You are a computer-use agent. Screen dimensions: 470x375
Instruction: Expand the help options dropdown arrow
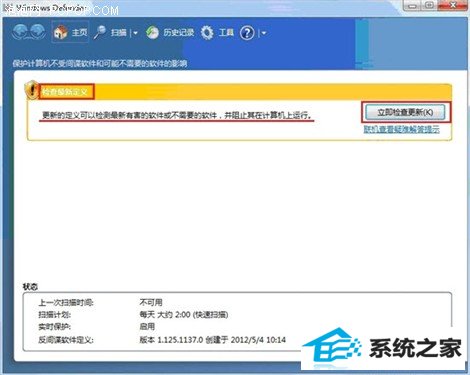[264, 33]
